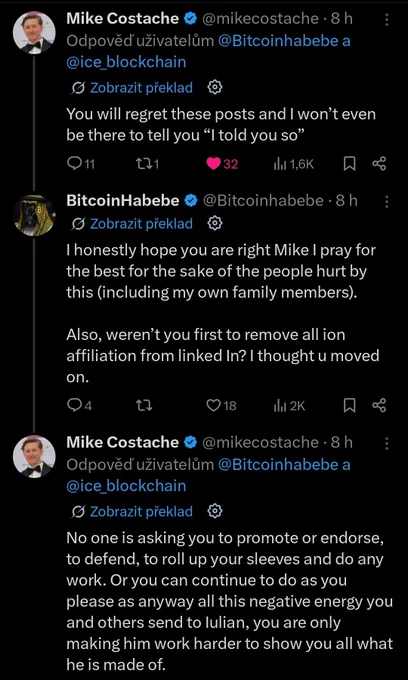Open @ice_blockchain mention in first tweet

tap(126, 62)
